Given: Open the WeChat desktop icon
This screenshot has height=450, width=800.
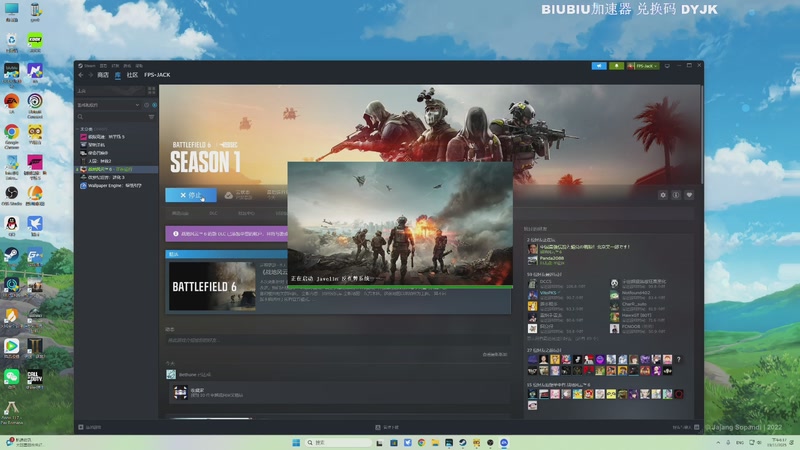Looking at the screenshot, I should point(11,379).
